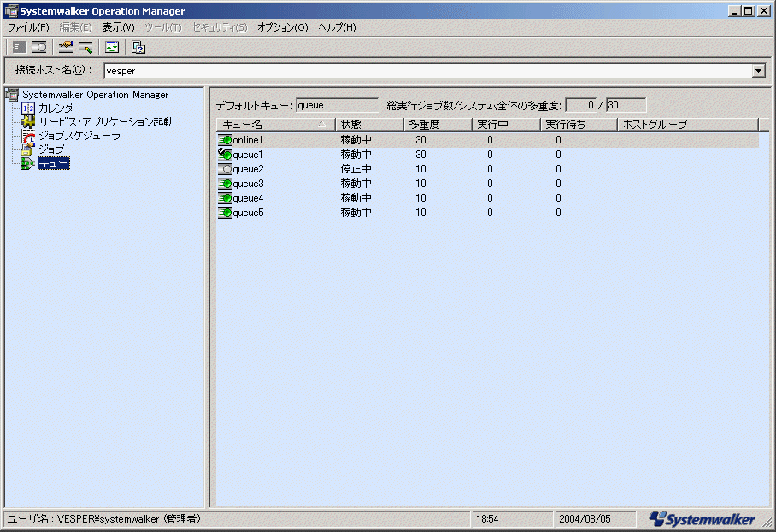Click the multiplicity value 10 of queue5

420,213
